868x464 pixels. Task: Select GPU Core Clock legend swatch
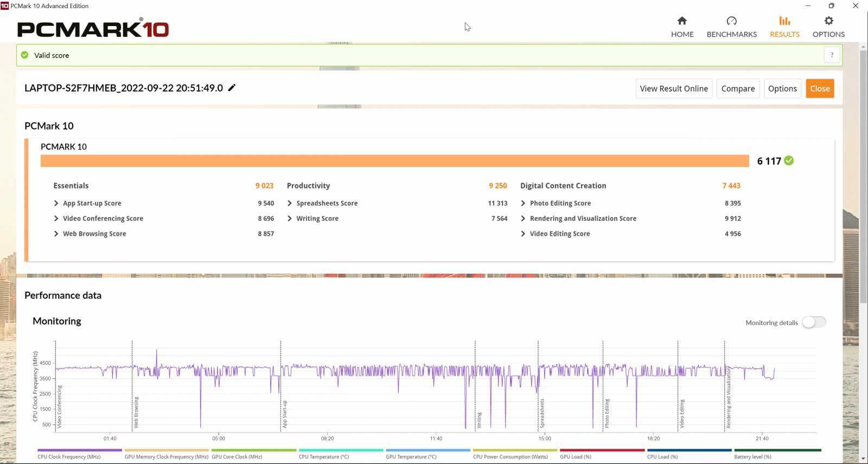[254, 450]
